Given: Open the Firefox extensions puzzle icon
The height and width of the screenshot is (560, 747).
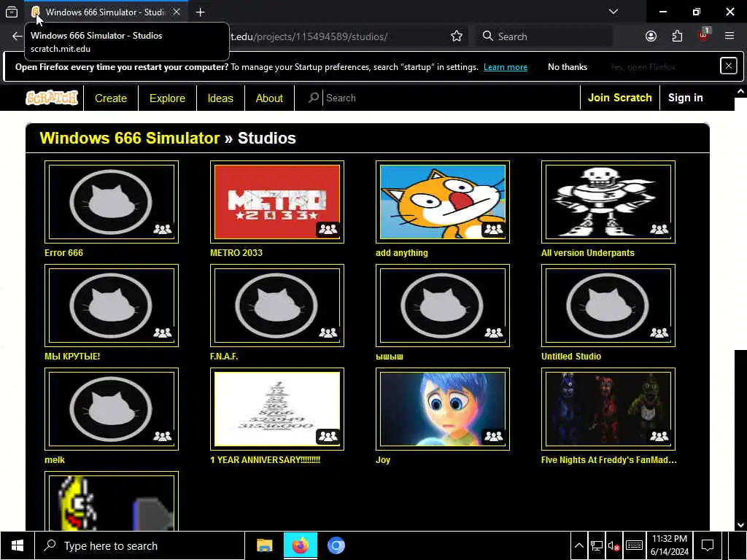Looking at the screenshot, I should pos(677,36).
